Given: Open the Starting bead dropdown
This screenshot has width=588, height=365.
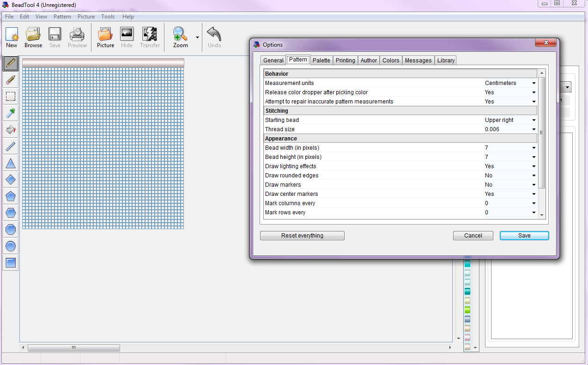Looking at the screenshot, I should [x=533, y=120].
